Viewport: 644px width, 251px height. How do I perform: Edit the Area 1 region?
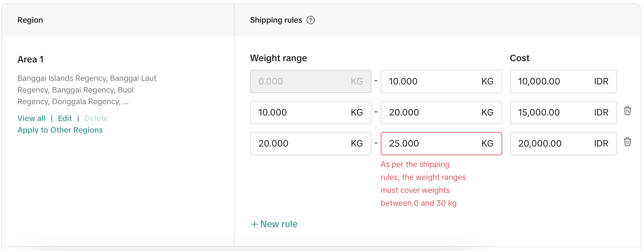(65, 118)
